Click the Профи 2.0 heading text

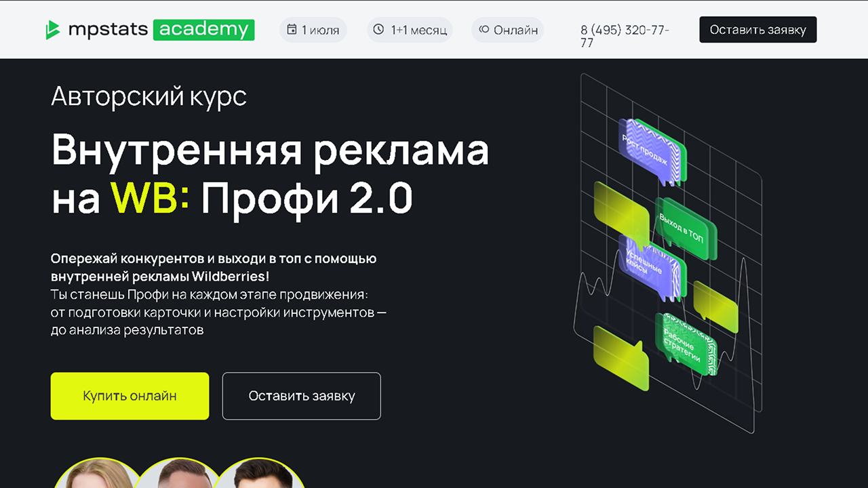(307, 199)
